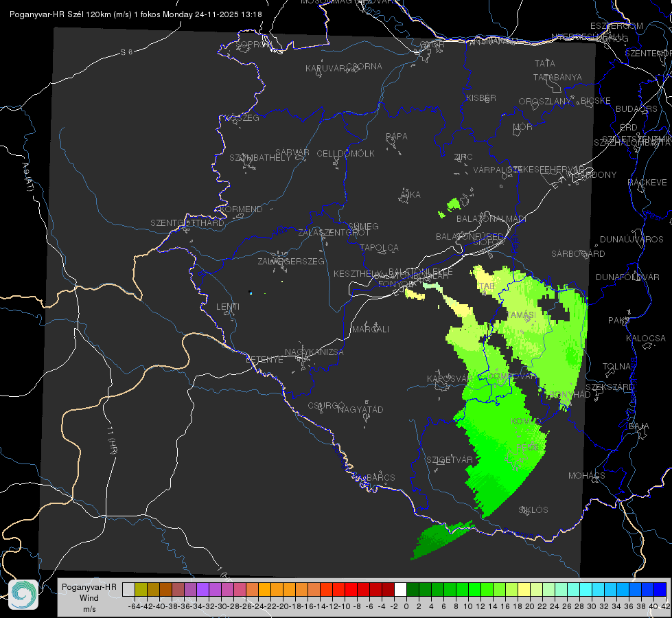Click the LETENYE town label
The image size is (672, 618).
[x=264, y=360]
